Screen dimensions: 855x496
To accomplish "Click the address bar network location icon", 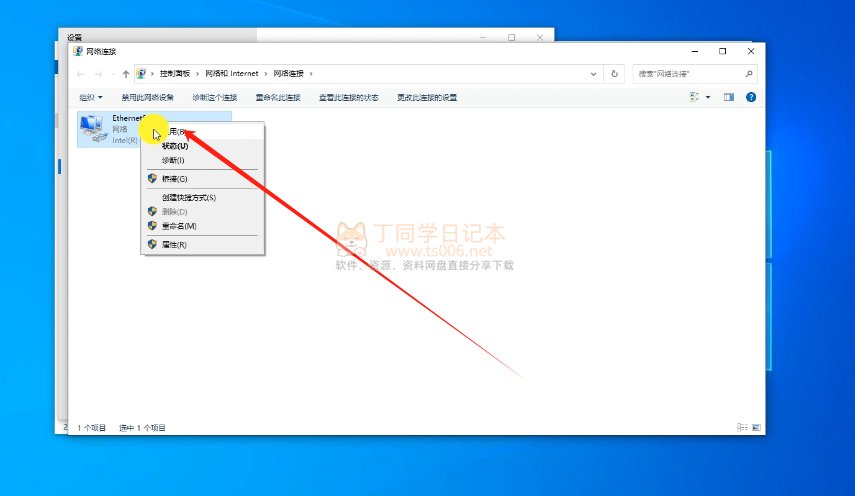I will (141, 74).
